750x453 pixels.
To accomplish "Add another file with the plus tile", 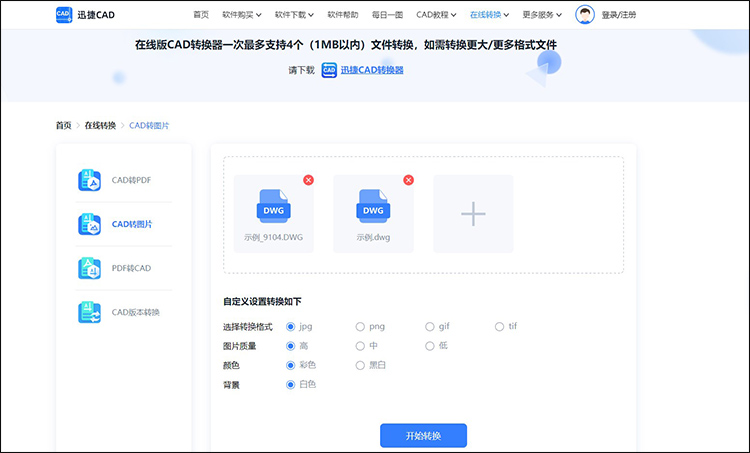I will [473, 214].
